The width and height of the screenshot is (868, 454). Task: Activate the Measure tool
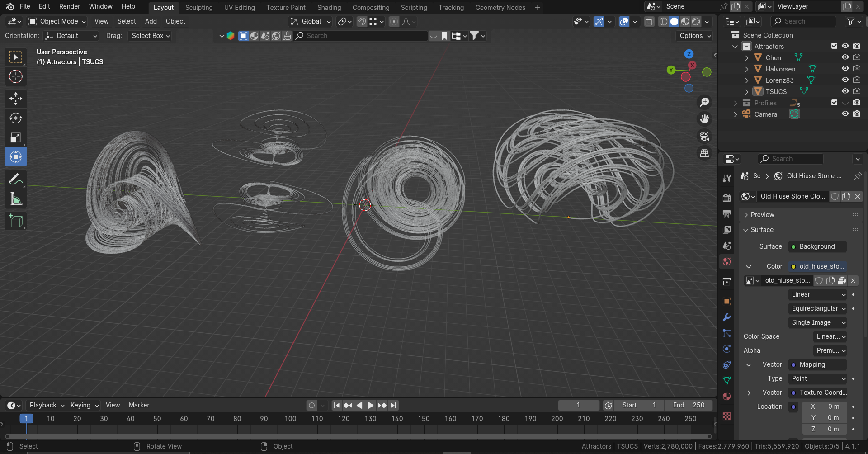tap(16, 199)
